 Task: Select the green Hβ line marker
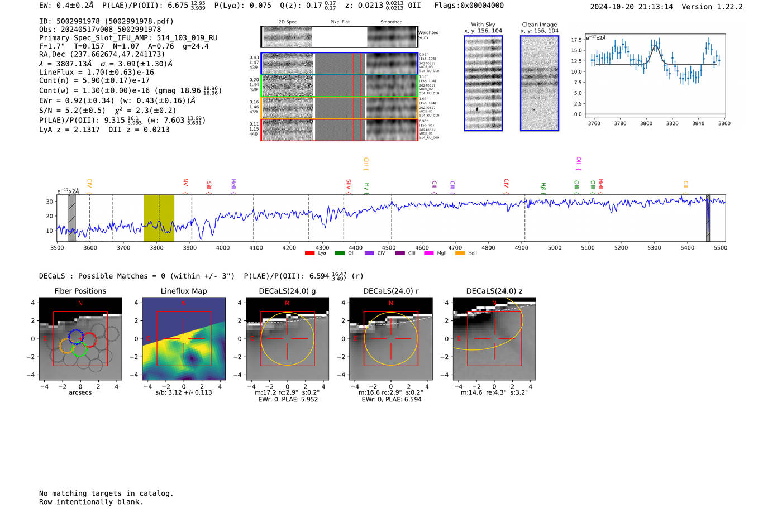[x=543, y=188]
